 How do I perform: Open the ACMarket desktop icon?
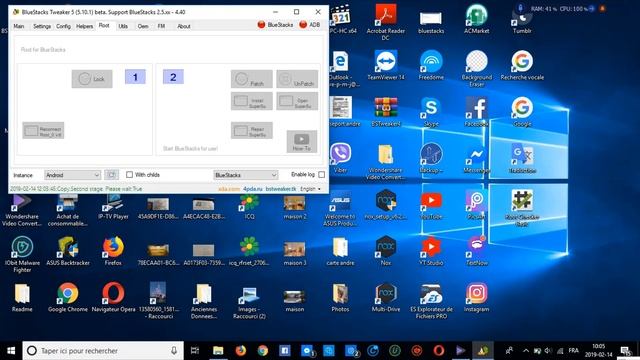coord(476,19)
